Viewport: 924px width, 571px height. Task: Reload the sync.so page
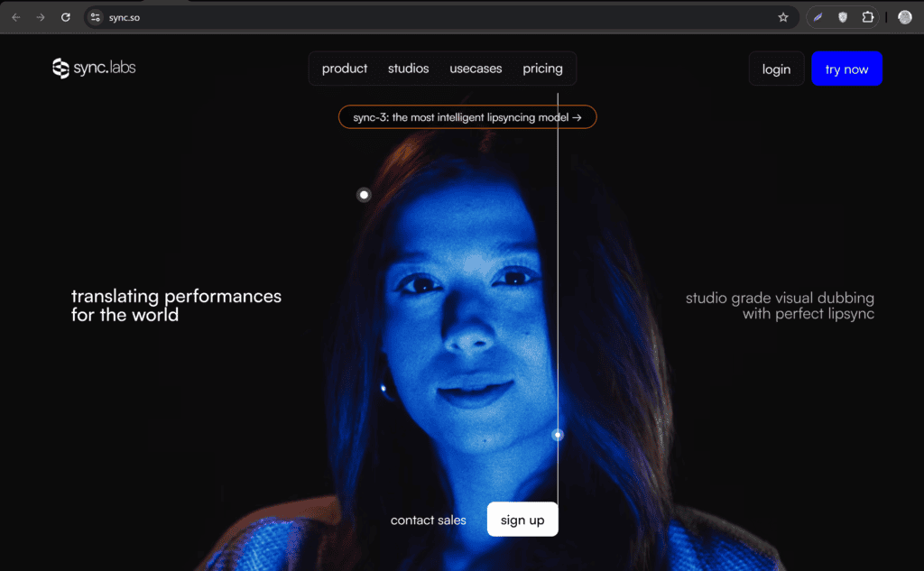(65, 17)
